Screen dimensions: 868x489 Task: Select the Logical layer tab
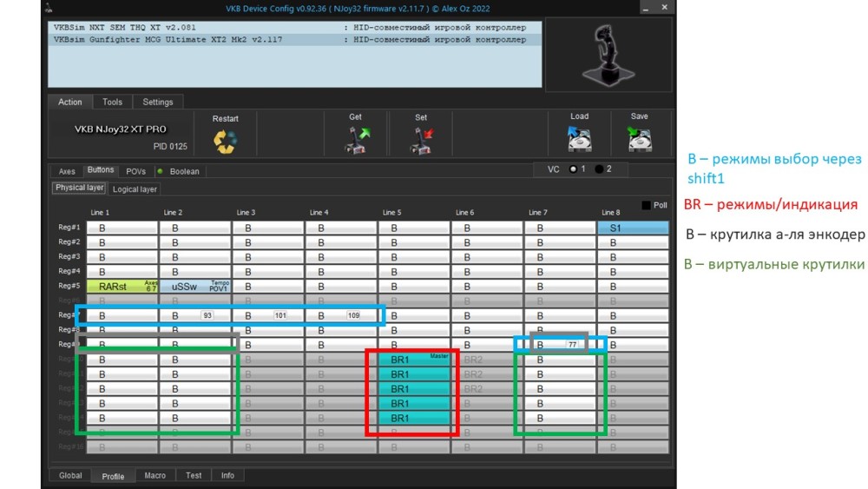pyautogui.click(x=135, y=188)
